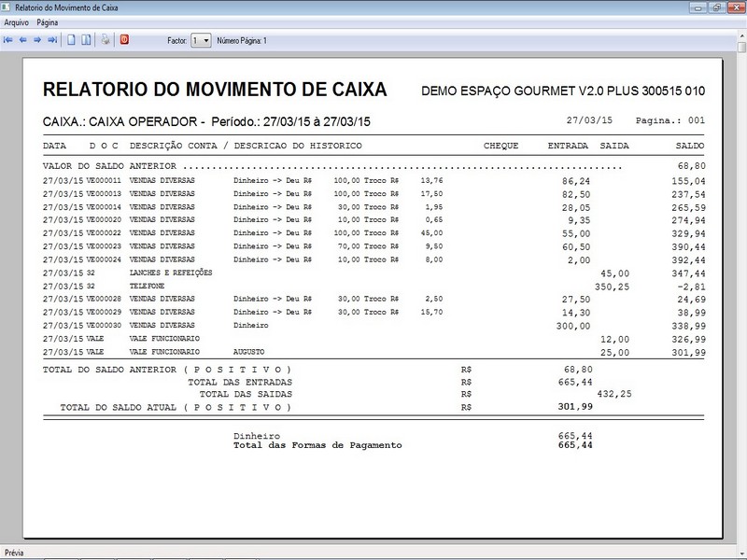The image size is (747, 560).
Task: Click 'Total das Formas de Pagamento' label
Action: pos(317,445)
